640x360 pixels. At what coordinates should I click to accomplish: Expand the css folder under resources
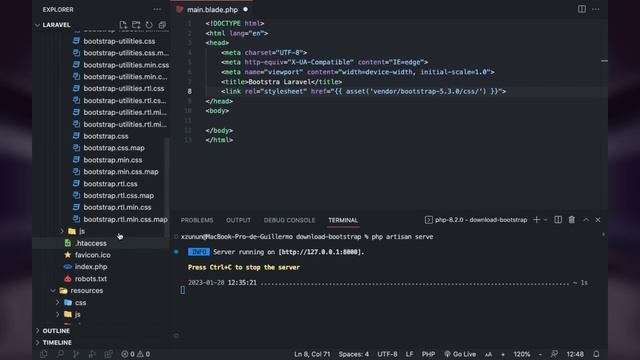click(58, 302)
